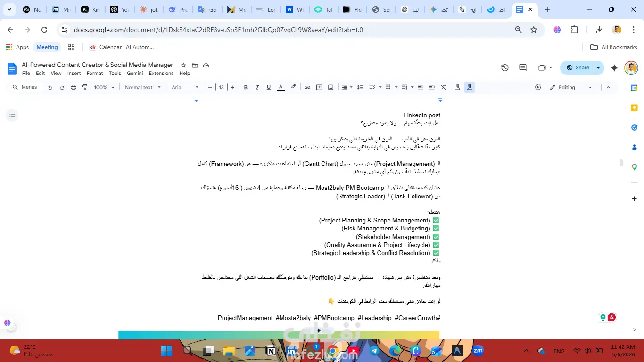
Task: Insert an image from the toolbar
Action: tap(331, 87)
